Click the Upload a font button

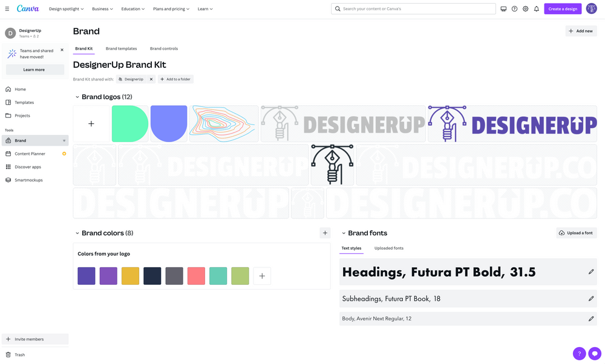click(576, 232)
